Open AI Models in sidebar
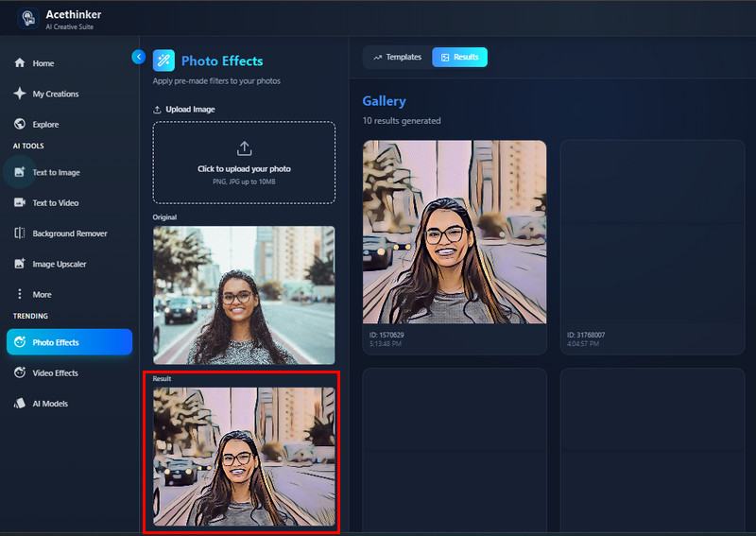This screenshot has width=756, height=536. pyautogui.click(x=50, y=404)
